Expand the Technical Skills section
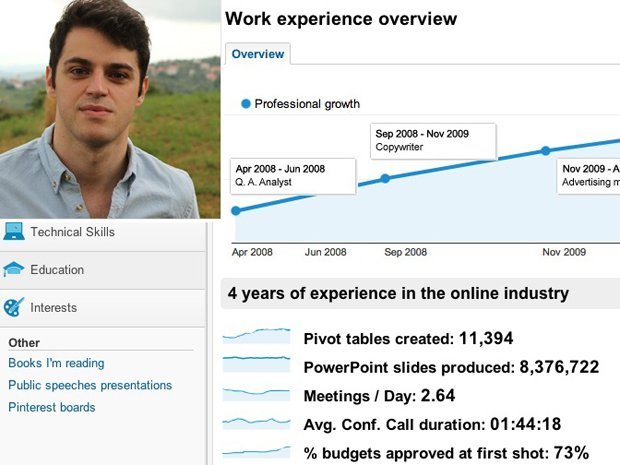Viewport: 620px width, 465px height. [72, 232]
